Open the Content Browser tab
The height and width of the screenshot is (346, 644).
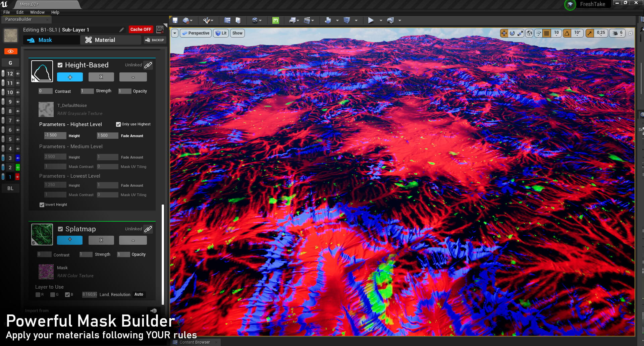[195, 342]
